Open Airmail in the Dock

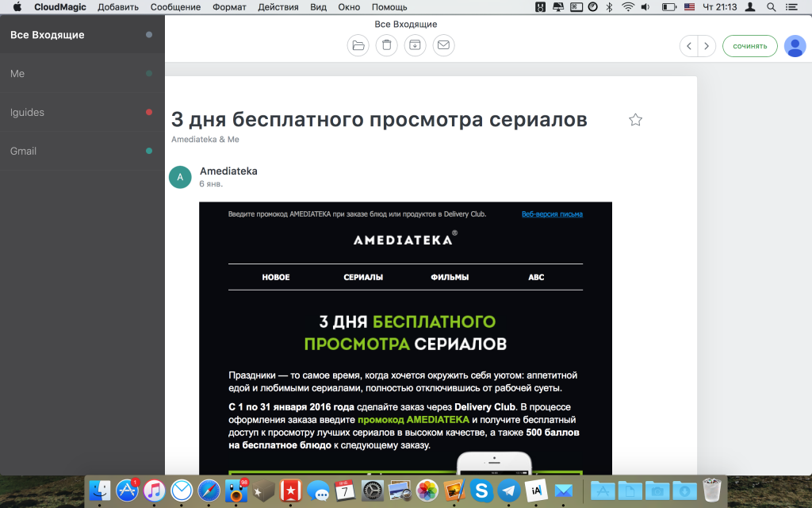point(182,491)
